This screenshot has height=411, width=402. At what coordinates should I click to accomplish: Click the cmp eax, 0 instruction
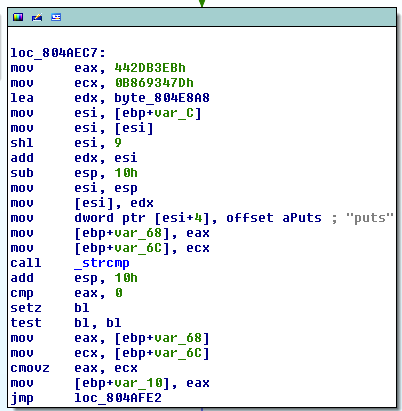[67, 293]
